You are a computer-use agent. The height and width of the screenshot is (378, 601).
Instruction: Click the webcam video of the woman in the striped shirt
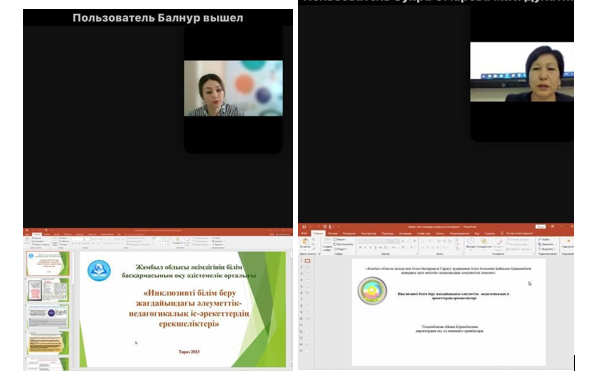click(x=233, y=88)
